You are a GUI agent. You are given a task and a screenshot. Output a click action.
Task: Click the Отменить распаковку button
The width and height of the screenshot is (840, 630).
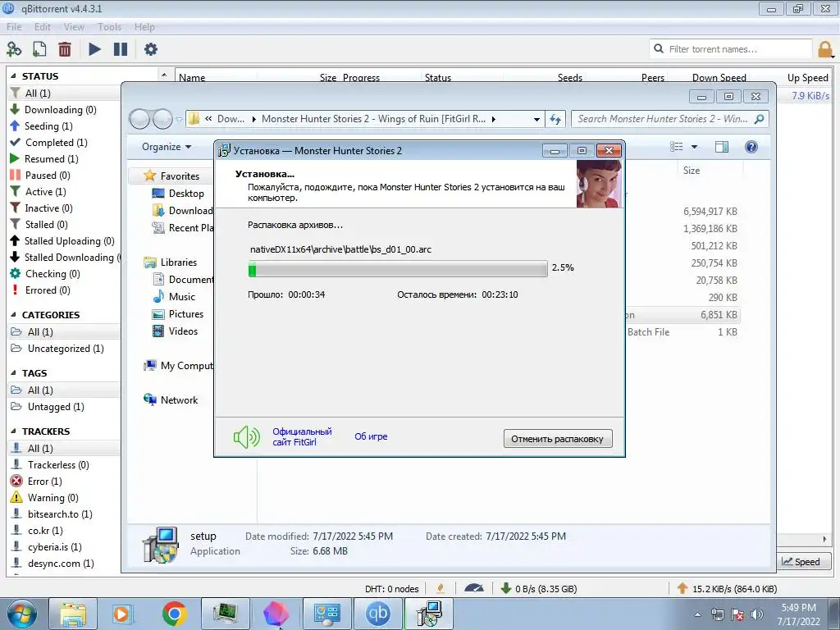(x=558, y=439)
